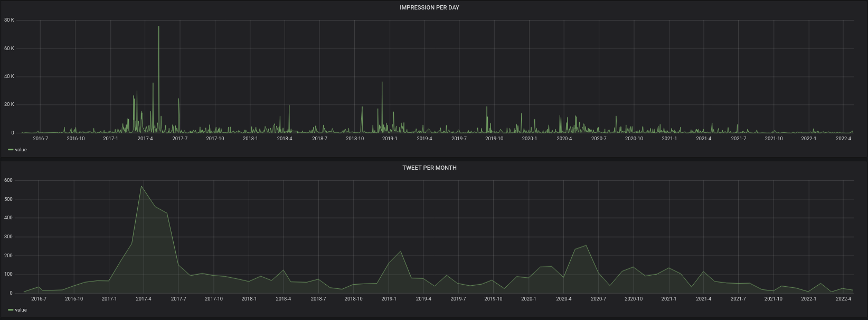This screenshot has width=868, height=320.
Task: Click the 2022-4 x-axis label in tweet chart
Action: [843, 299]
